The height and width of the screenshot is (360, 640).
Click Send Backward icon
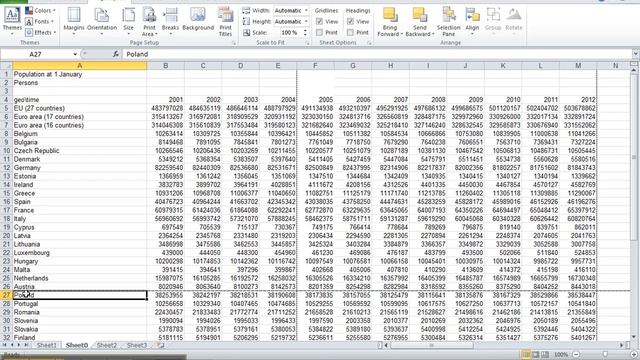(419, 15)
